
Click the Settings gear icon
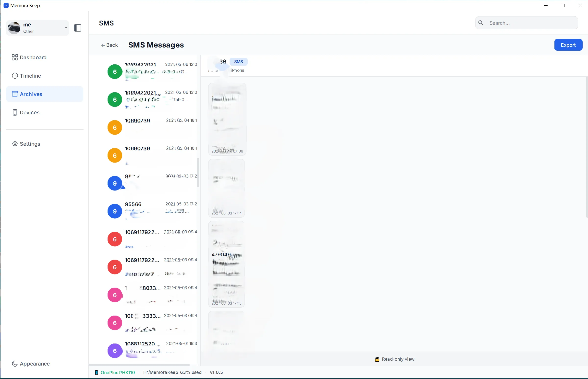(x=15, y=144)
